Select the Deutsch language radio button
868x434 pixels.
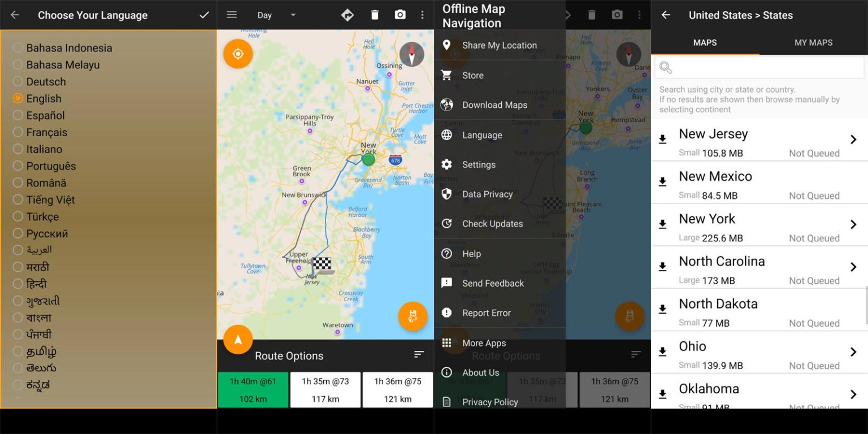(x=18, y=81)
